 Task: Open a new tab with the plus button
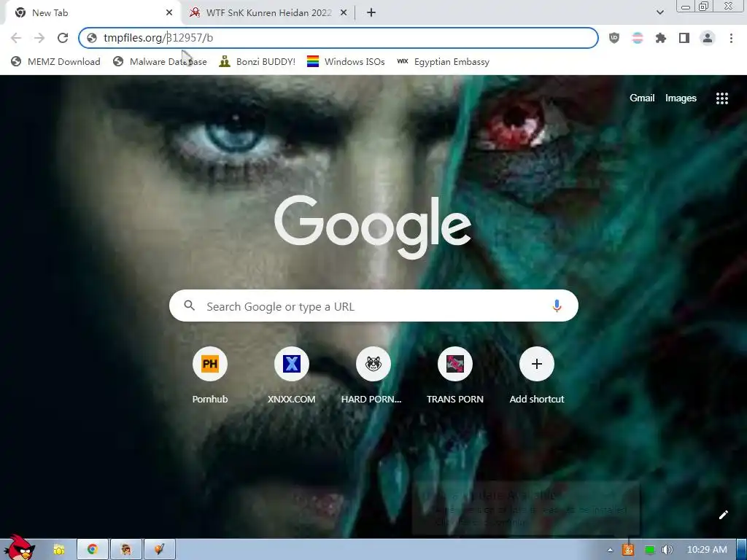point(371,13)
